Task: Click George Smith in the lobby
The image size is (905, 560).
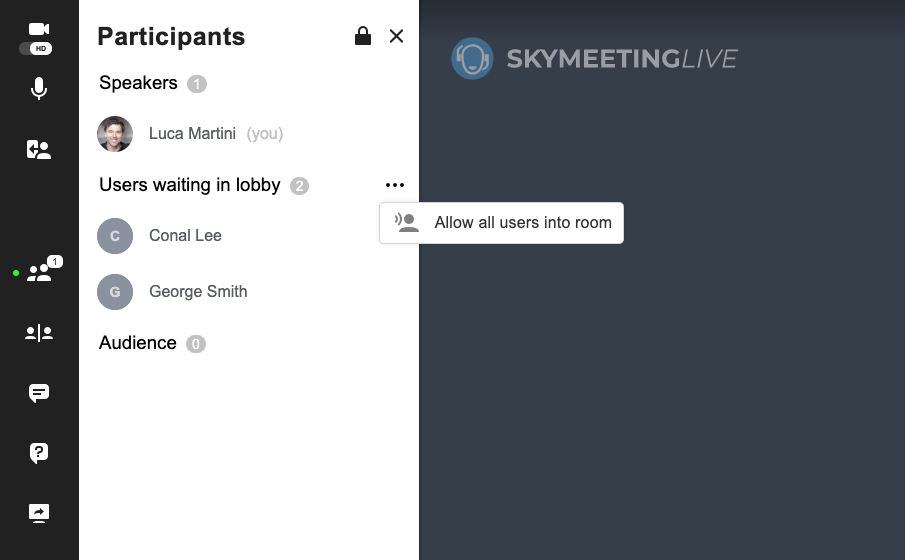Action: click(198, 292)
